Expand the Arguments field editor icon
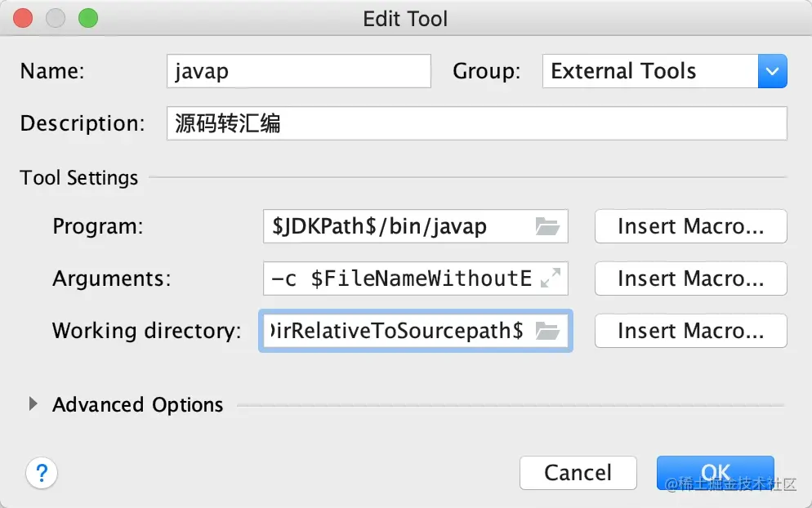Screen dimensions: 812x508 click(x=551, y=279)
